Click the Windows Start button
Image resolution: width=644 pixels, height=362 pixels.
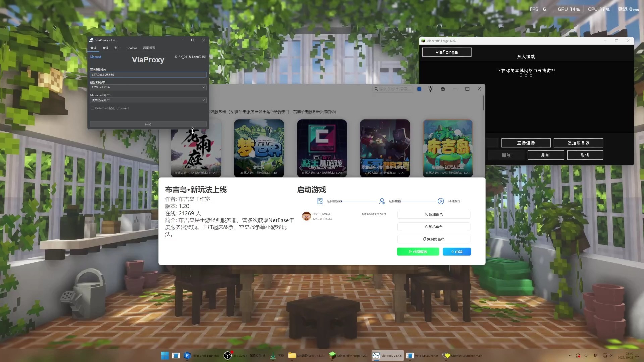(165, 356)
